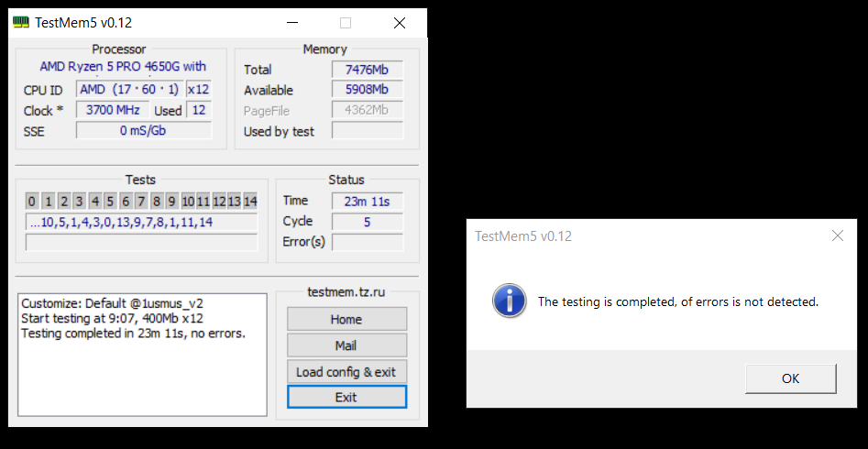Select test number 0 box
The image size is (868, 449).
[x=33, y=201]
